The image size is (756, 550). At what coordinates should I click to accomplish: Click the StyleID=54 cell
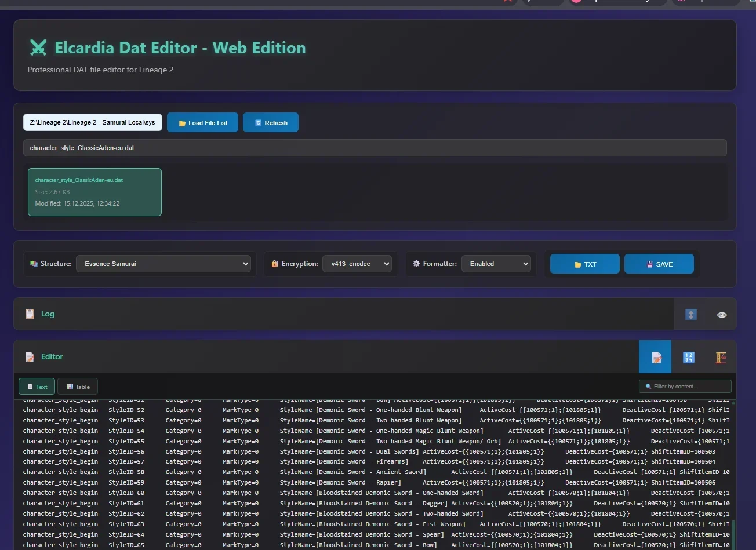point(126,431)
